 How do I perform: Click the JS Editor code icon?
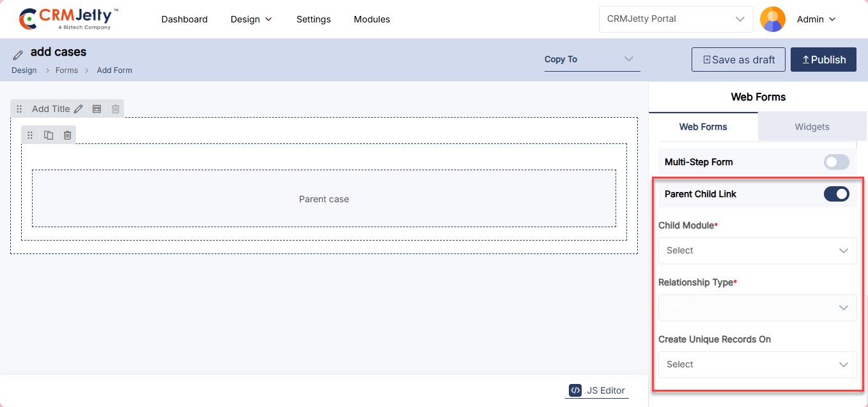coord(575,390)
